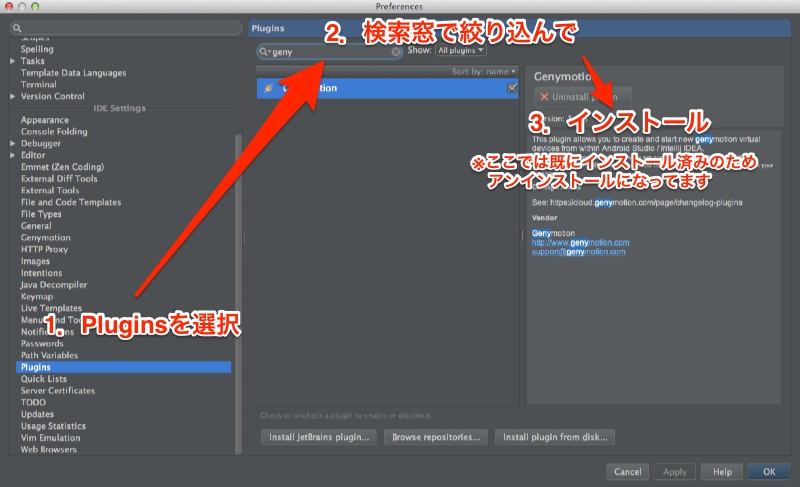
Task: Expand the Debugger tree node
Action: [13, 144]
